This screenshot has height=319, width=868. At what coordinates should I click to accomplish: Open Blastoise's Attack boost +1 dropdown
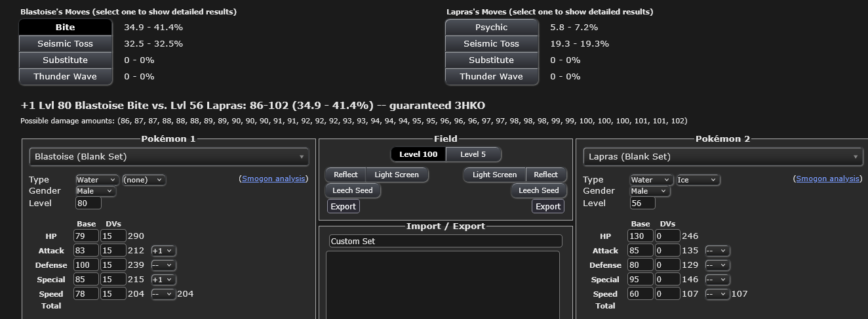click(163, 251)
